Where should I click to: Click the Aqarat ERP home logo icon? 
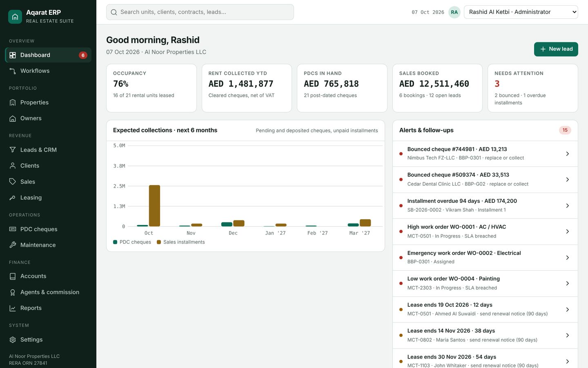click(15, 17)
